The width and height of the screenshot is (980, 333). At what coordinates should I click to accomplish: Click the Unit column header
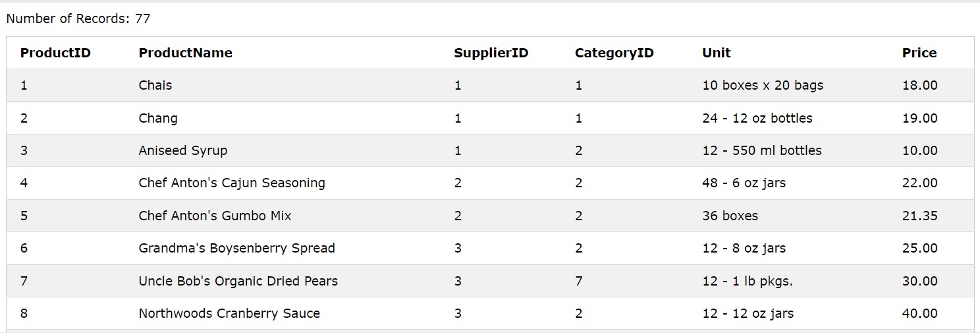coord(717,53)
